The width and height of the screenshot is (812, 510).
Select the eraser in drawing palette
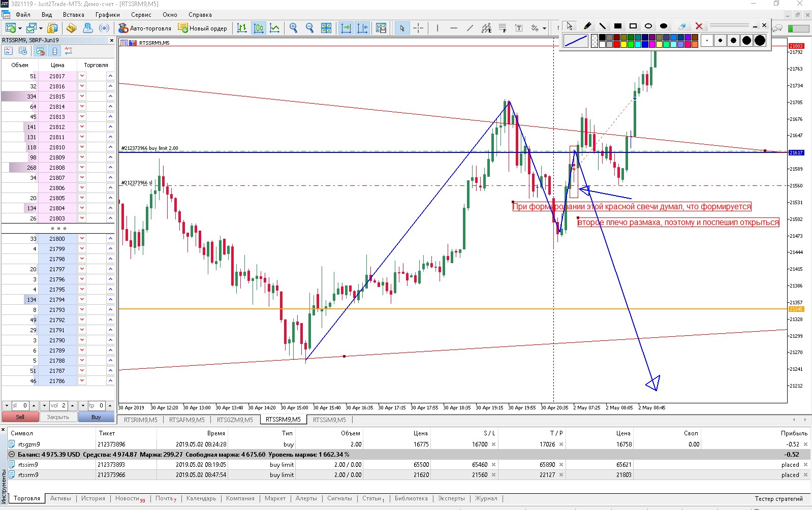[x=682, y=26]
